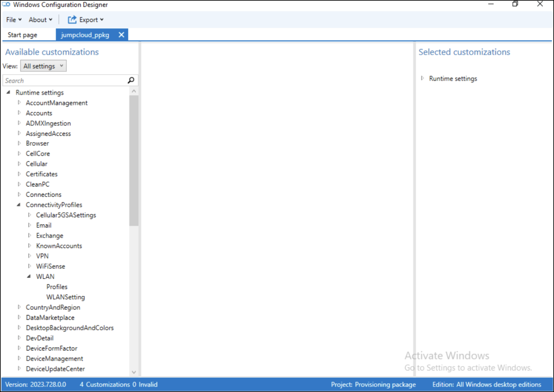The image size is (554, 392).
Task: Expand the AccountManagement node
Action: [x=19, y=103]
